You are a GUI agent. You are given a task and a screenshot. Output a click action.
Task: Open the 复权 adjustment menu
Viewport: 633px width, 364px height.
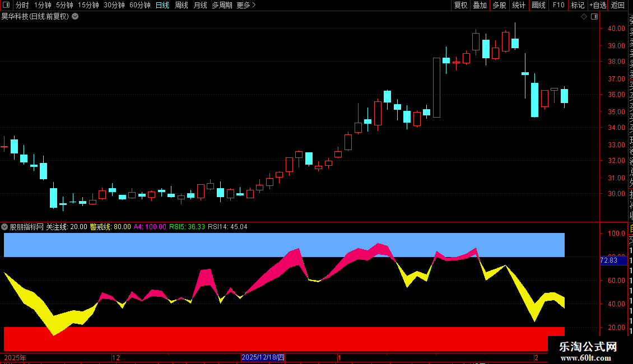click(460, 5)
